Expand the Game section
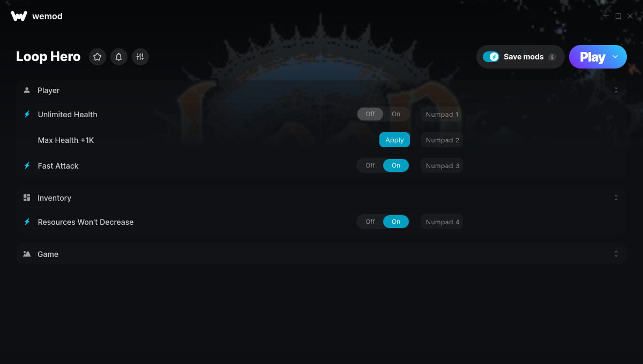The width and height of the screenshot is (643, 364). pyautogui.click(x=616, y=254)
